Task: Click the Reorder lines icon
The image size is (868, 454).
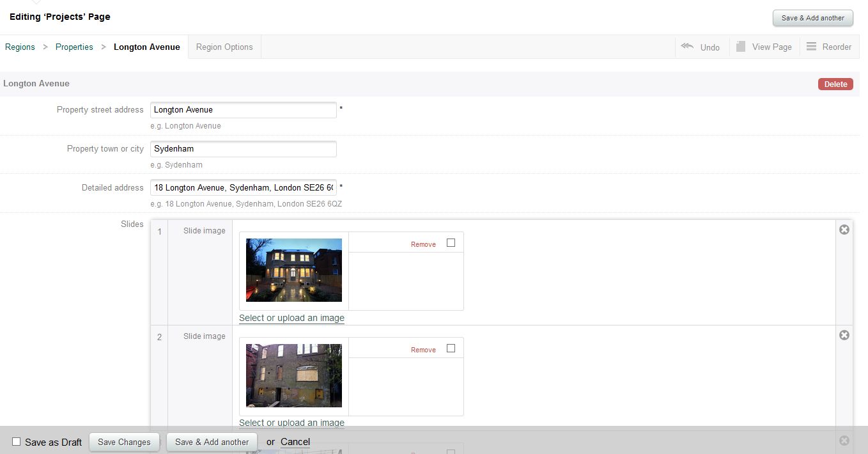Action: point(811,47)
